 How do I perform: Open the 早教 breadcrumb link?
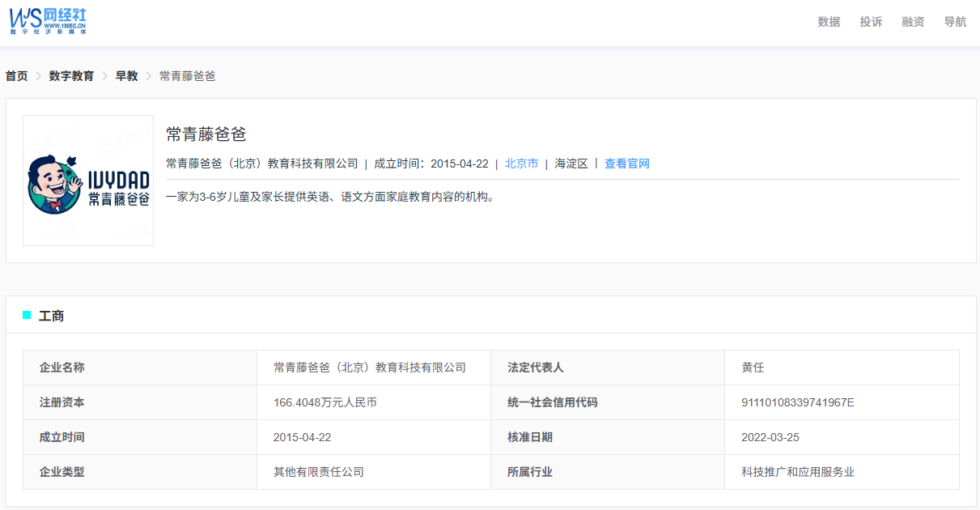126,76
